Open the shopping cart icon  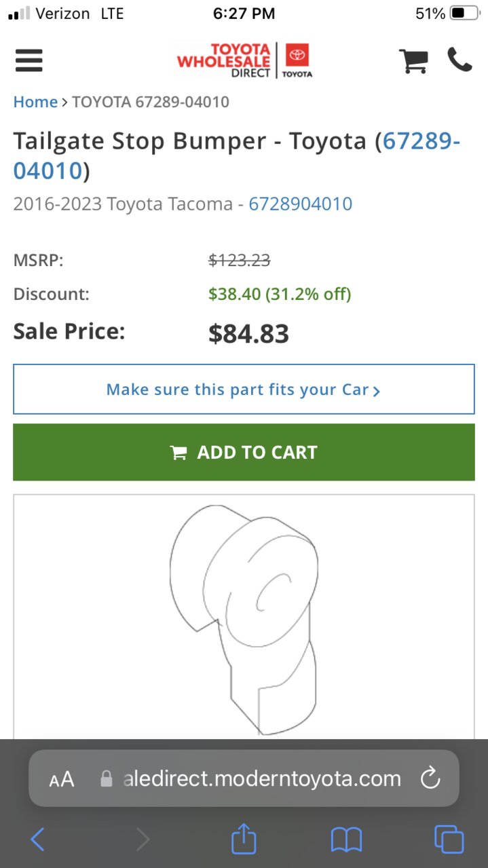[413, 61]
